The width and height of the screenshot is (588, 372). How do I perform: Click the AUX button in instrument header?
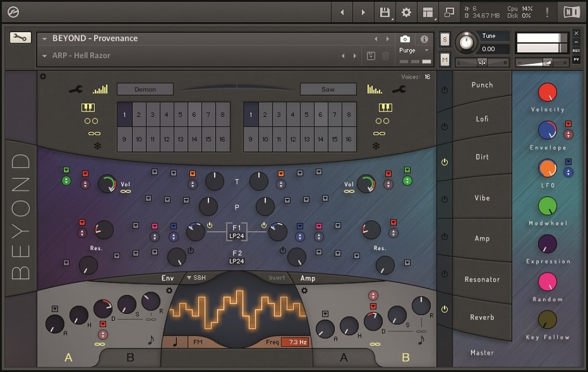[x=577, y=50]
